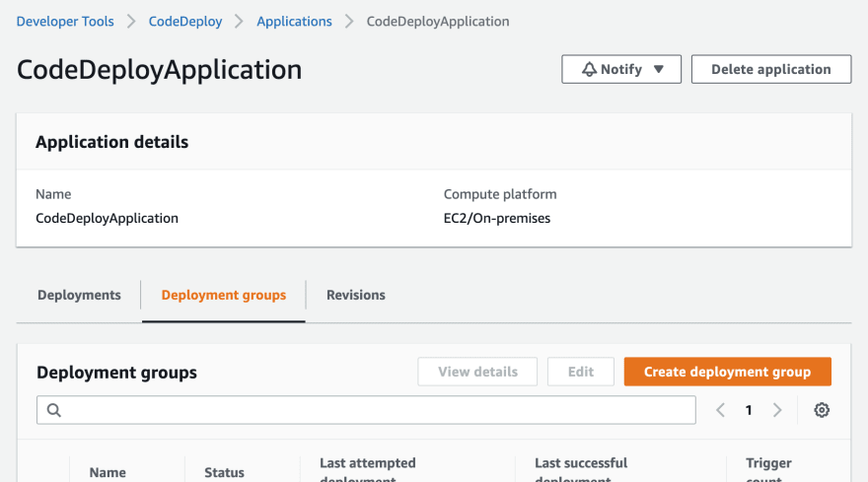Click the Delete application button
Viewport: 868px width, 482px height.
[771, 69]
